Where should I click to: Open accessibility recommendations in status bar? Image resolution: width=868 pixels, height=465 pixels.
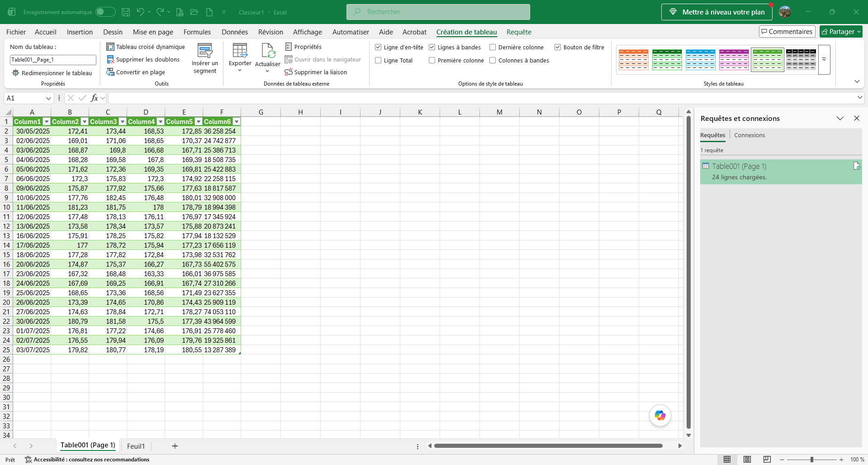(x=87, y=460)
